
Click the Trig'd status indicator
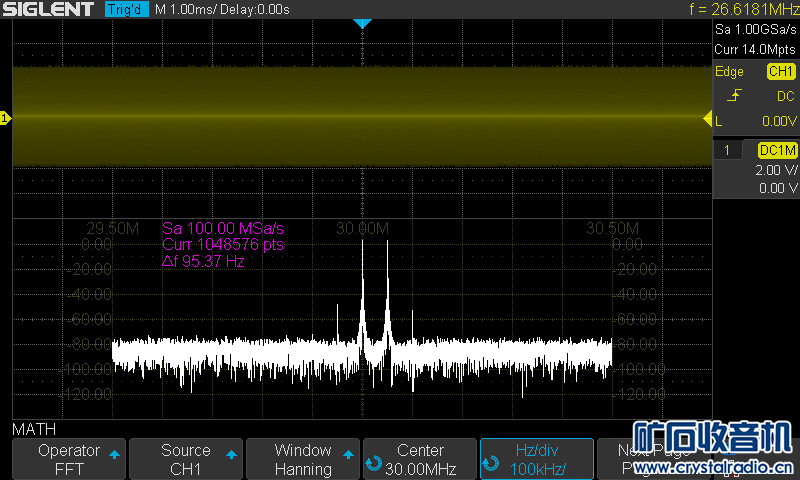pyautogui.click(x=127, y=9)
